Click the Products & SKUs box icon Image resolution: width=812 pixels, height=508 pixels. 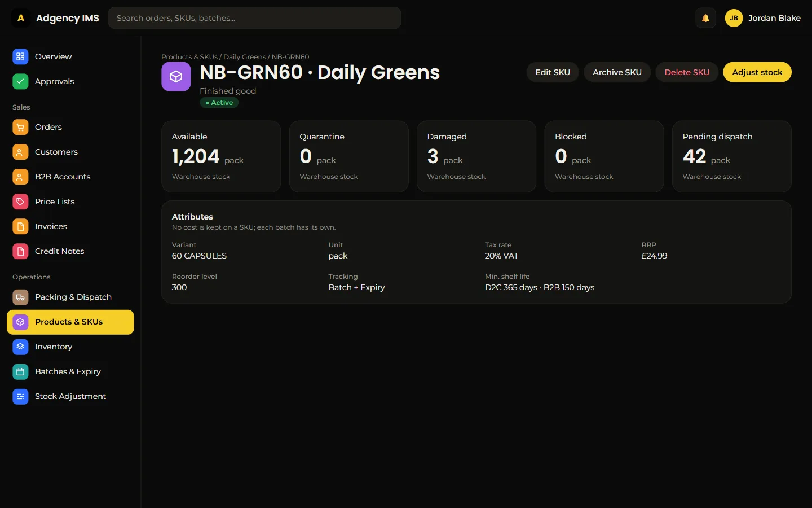(20, 322)
